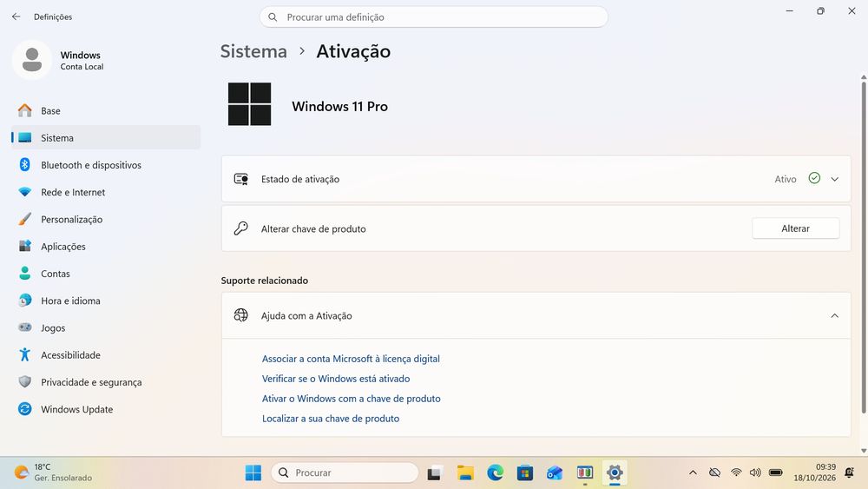Click the key icon for product key
The image size is (868, 489).
click(240, 228)
